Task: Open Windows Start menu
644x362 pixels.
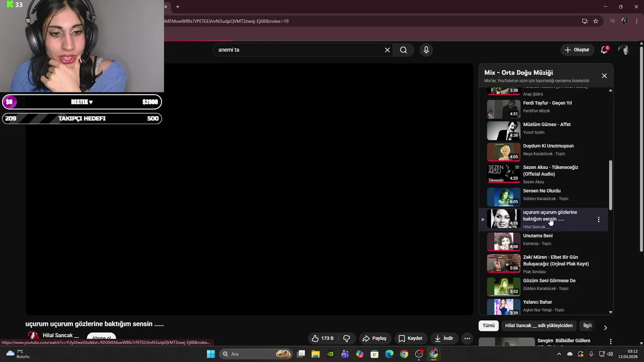Action: (x=211, y=354)
